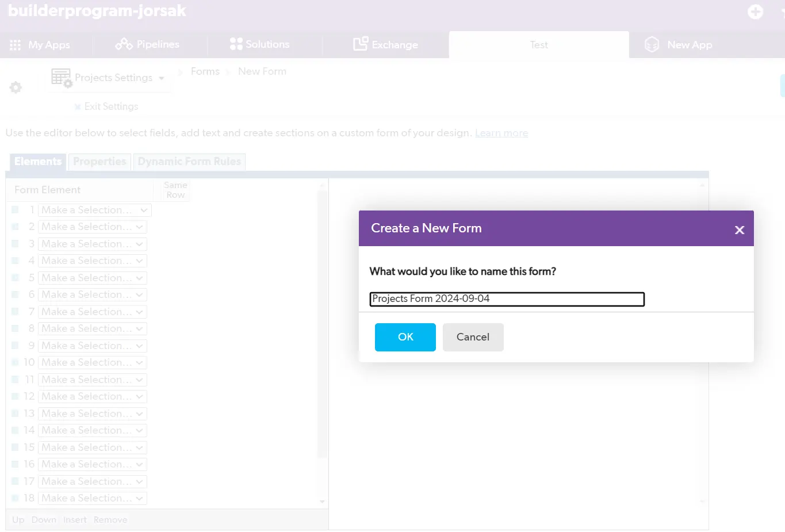Switch to the Properties tab
The height and width of the screenshot is (532, 785).
(99, 162)
